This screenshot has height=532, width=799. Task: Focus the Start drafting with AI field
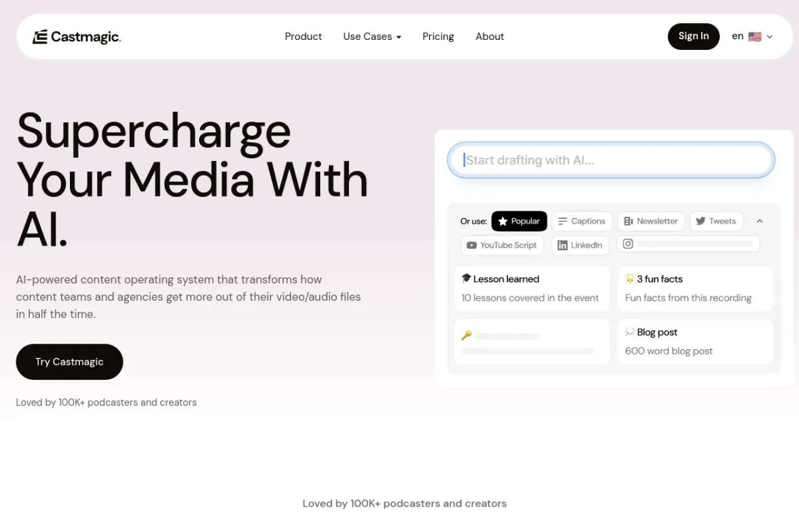611,160
